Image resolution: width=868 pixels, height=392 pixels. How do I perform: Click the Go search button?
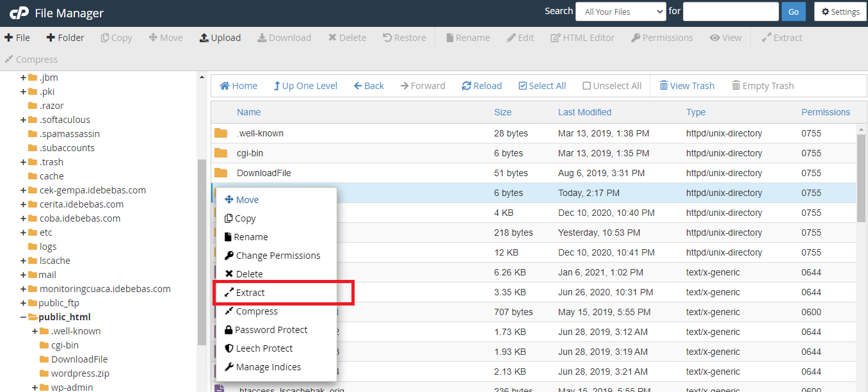pyautogui.click(x=794, y=12)
